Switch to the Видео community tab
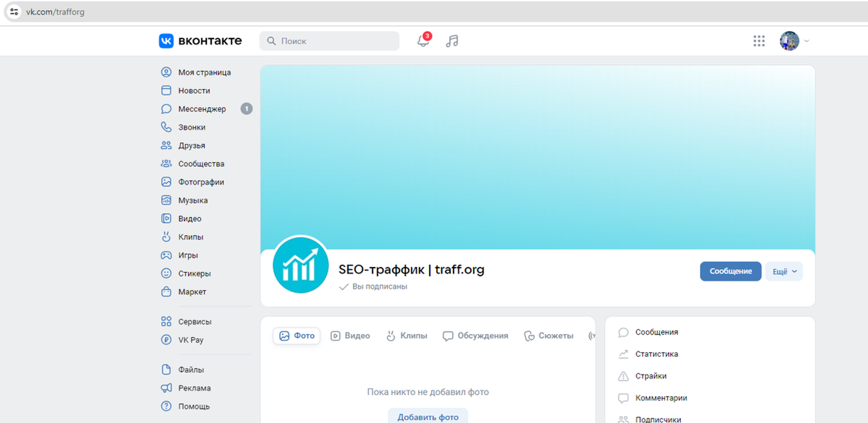Viewport: 868px width, 423px height. 350,336
